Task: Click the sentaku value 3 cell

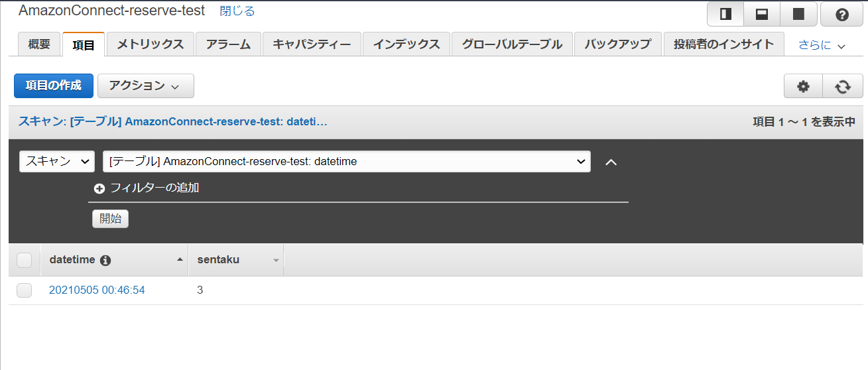Action: point(200,290)
